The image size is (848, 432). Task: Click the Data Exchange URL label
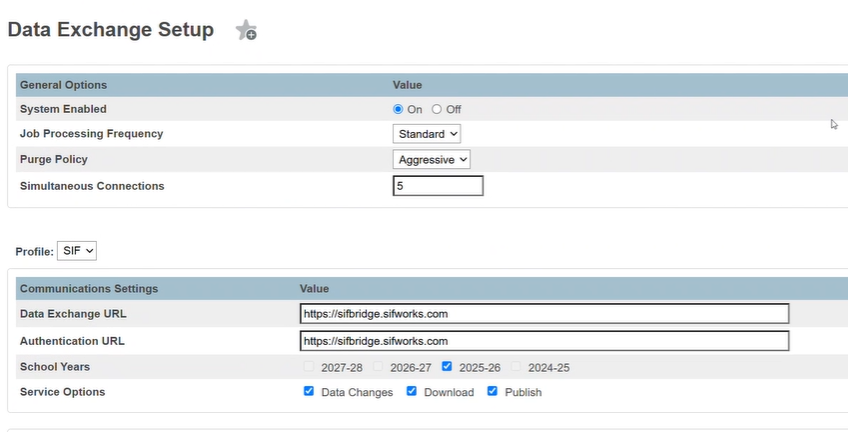point(73,314)
